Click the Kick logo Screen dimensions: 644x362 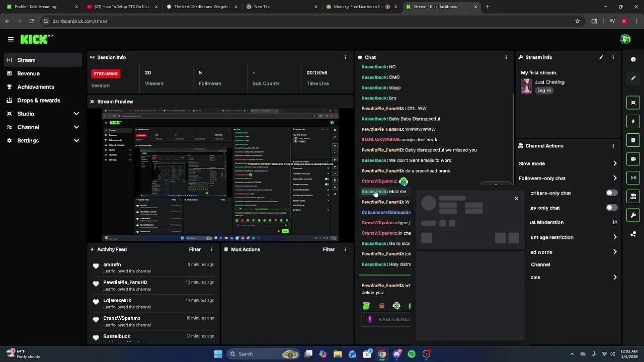coord(36,39)
